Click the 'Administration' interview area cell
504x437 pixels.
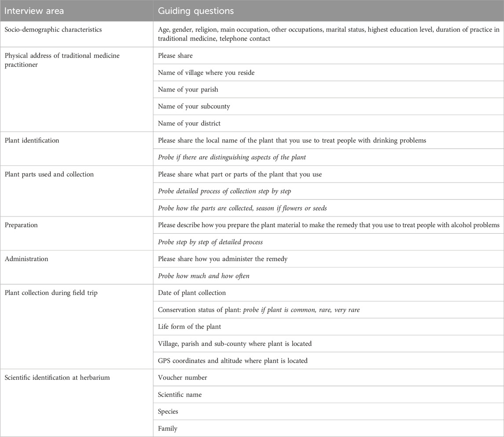pyautogui.click(x=77, y=267)
